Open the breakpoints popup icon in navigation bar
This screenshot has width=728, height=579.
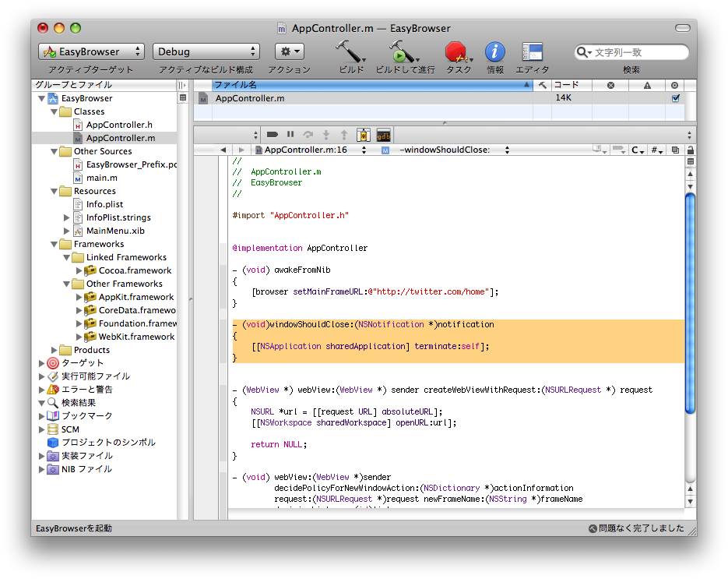[619, 150]
